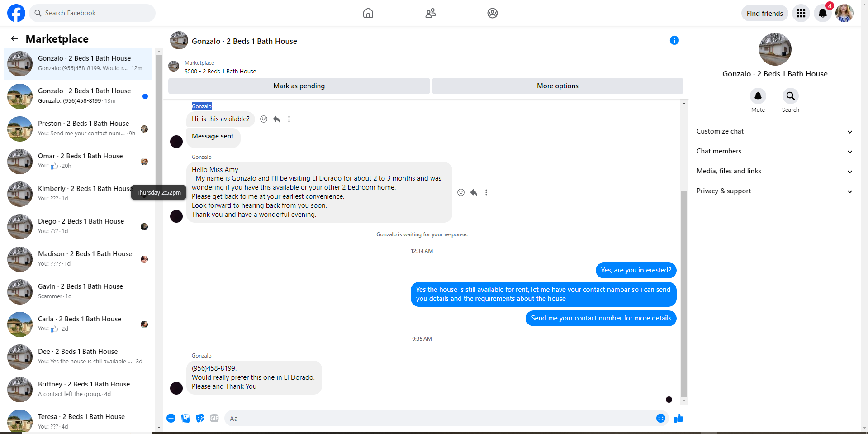Expand Media, files and links section
The width and height of the screenshot is (868, 434).
[774, 171]
